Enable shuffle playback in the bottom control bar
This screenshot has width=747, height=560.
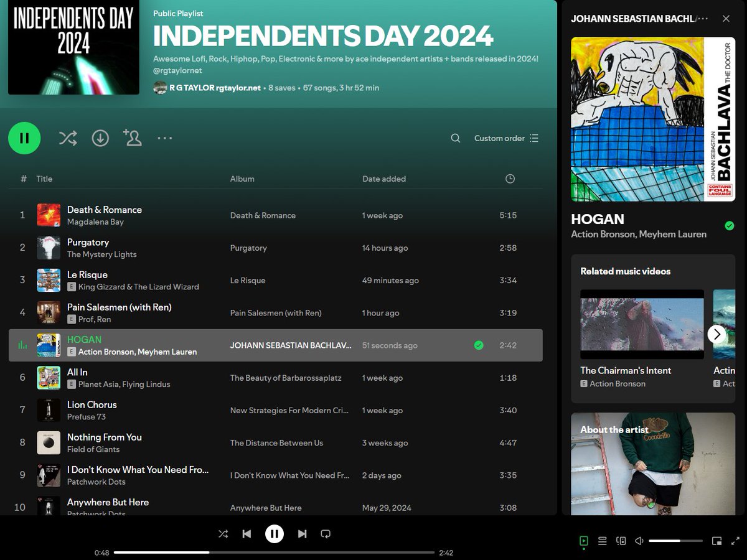tap(223, 533)
